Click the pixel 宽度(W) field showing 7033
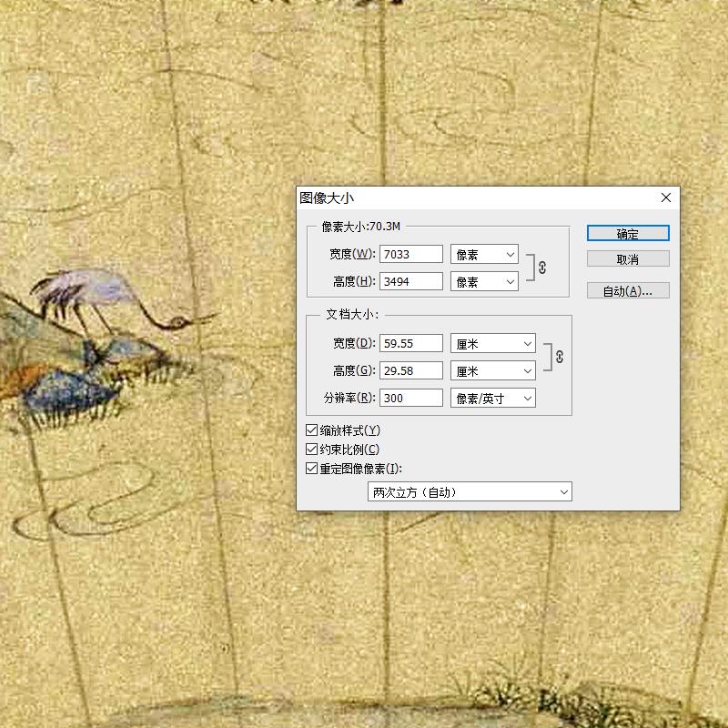The width and height of the screenshot is (728, 728). [411, 255]
